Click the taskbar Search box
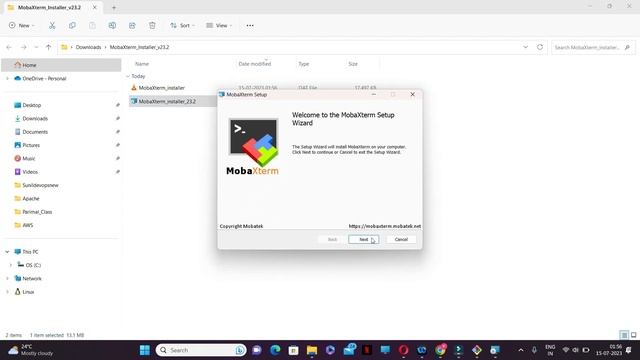Screen dimensions: 640x360 [201, 350]
